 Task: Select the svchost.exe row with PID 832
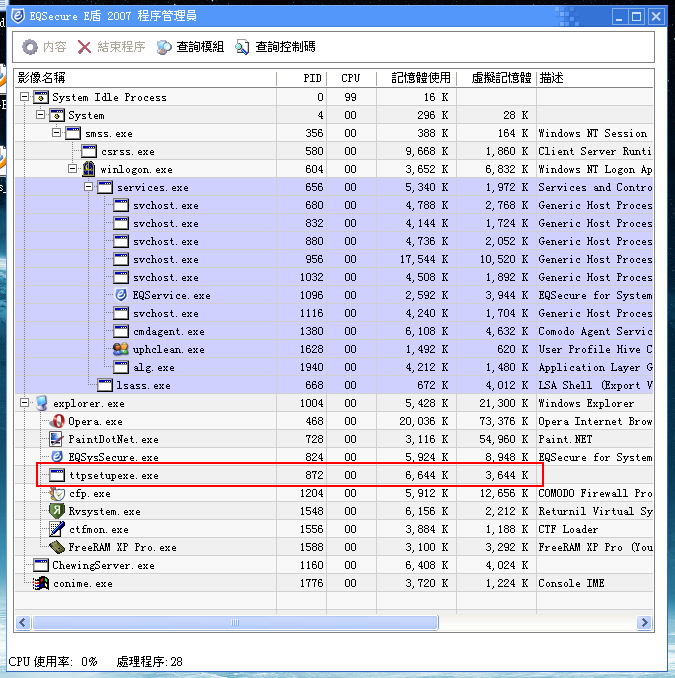(x=334, y=223)
